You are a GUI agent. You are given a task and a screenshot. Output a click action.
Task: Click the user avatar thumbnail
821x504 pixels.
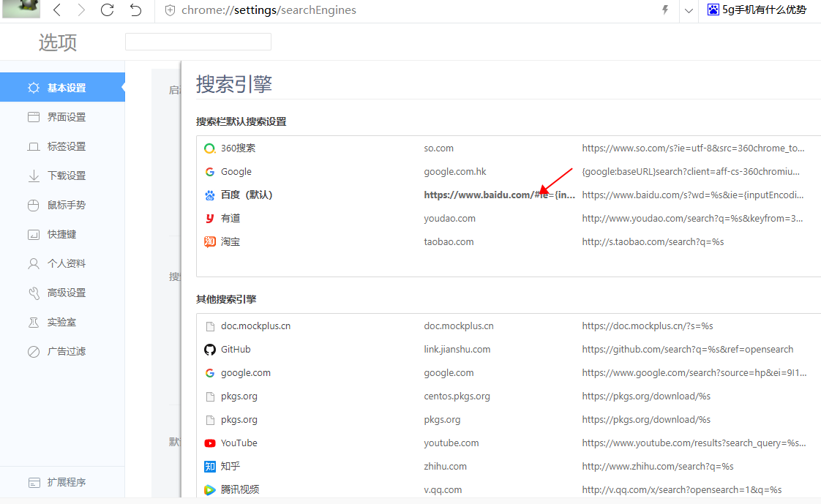21,9
